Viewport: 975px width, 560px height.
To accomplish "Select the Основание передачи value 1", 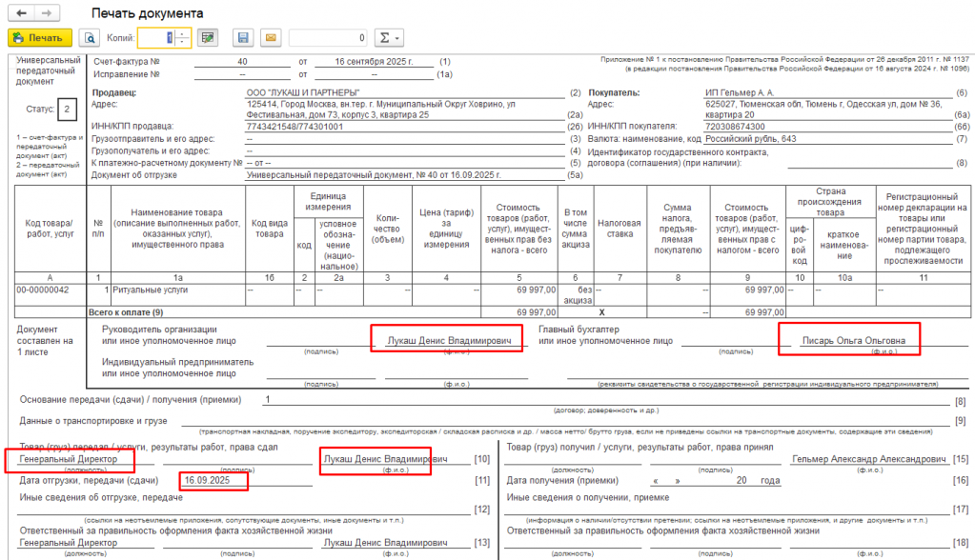I will [268, 400].
